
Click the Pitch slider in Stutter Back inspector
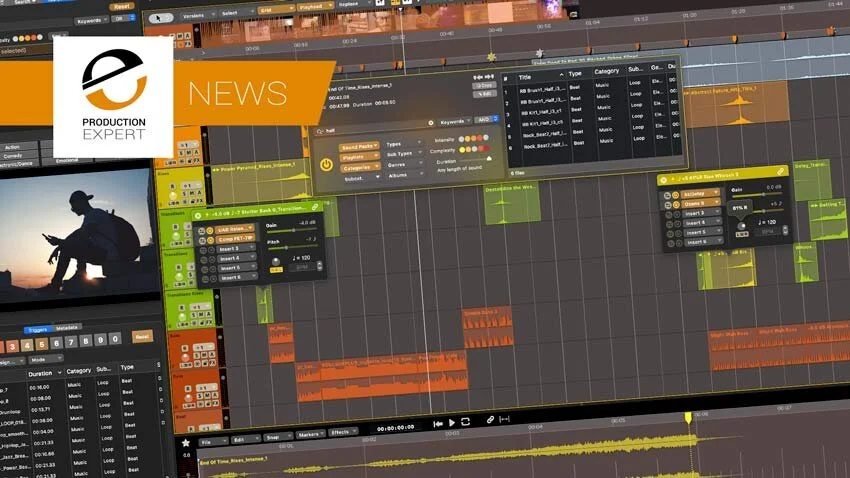click(293, 247)
